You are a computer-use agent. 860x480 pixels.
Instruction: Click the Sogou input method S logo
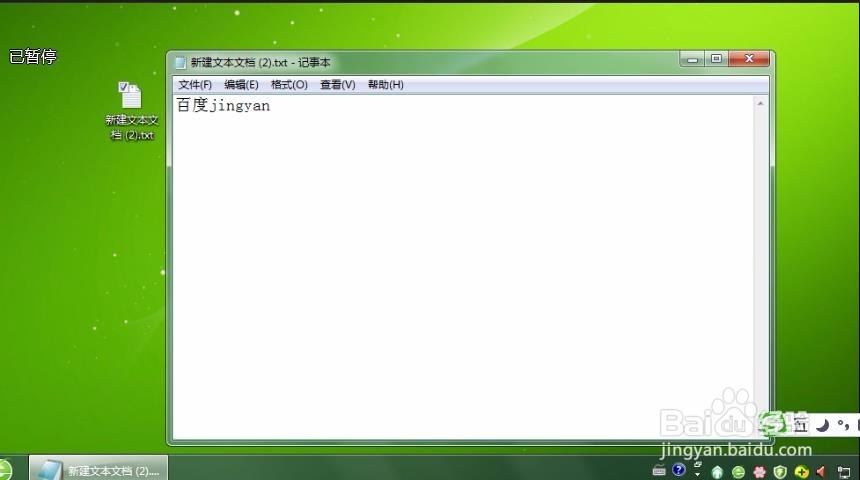coord(772,423)
